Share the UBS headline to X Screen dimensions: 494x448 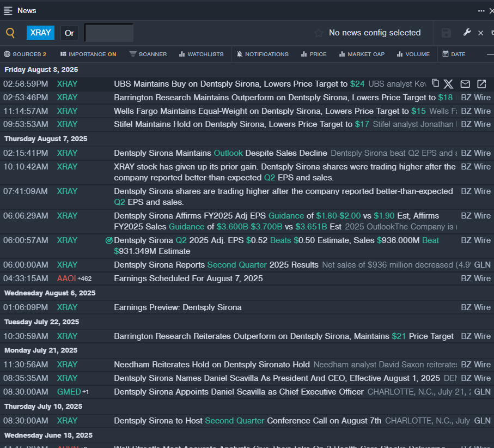pyautogui.click(x=448, y=84)
